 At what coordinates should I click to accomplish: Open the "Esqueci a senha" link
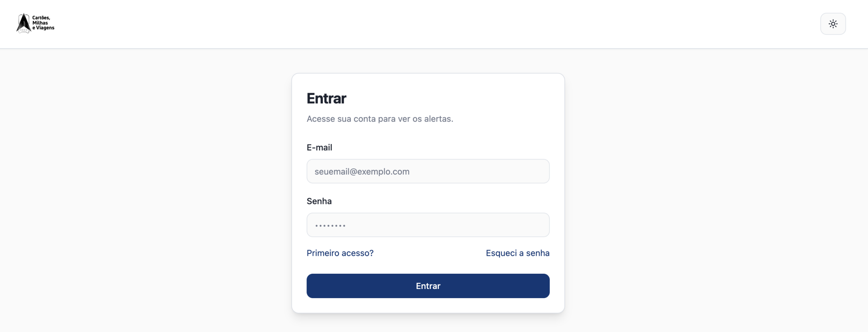pyautogui.click(x=517, y=253)
